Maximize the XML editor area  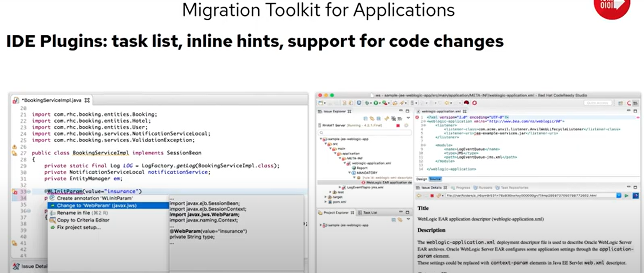click(635, 111)
